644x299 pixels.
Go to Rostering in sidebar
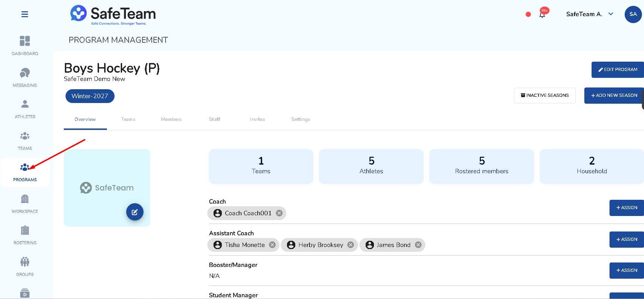pyautogui.click(x=25, y=235)
